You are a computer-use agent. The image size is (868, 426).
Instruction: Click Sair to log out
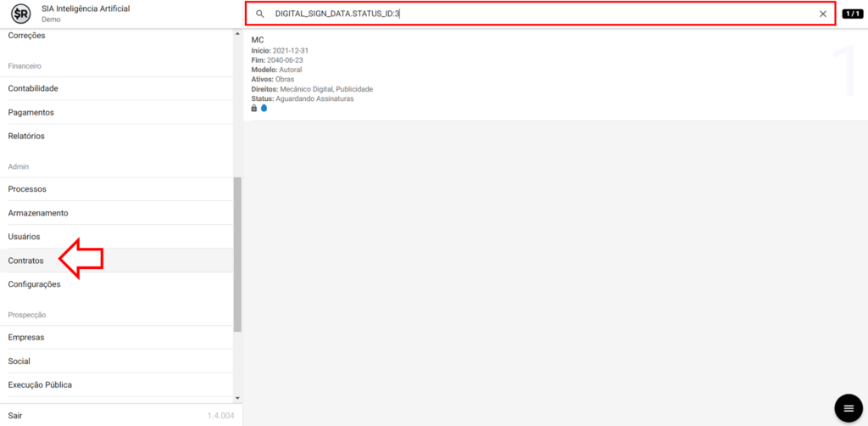pyautogui.click(x=15, y=416)
